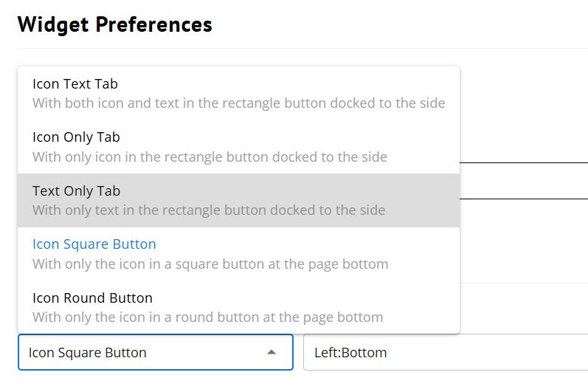The image size is (588, 392).
Task: Click the divider line under Widget Preferences heading
Action: coord(302,49)
